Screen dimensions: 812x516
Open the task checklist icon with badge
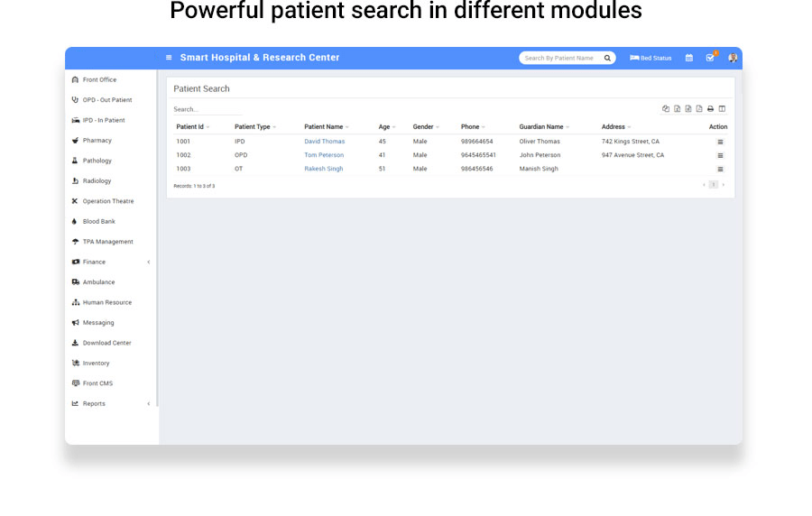pyautogui.click(x=711, y=58)
